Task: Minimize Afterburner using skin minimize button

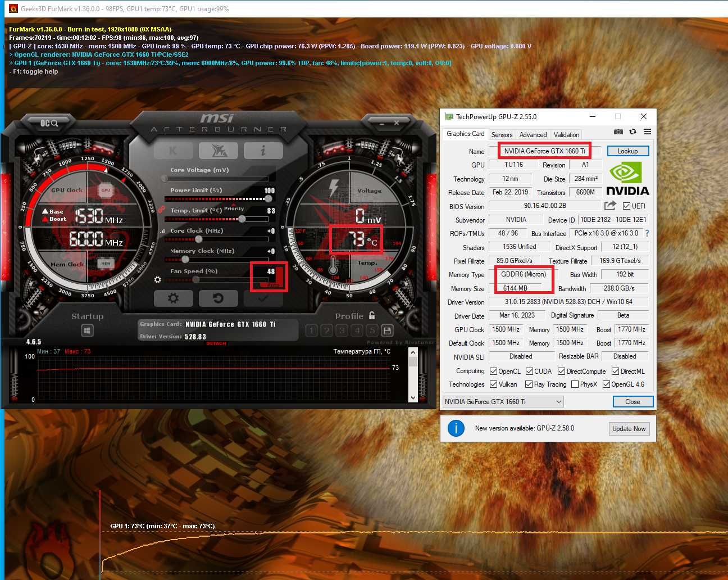Action: coord(382,123)
